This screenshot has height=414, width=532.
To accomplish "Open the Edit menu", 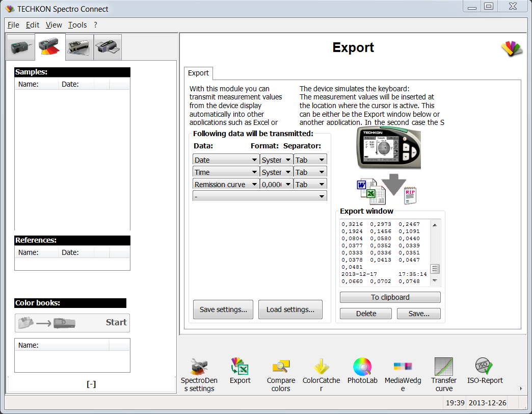I will tap(33, 25).
